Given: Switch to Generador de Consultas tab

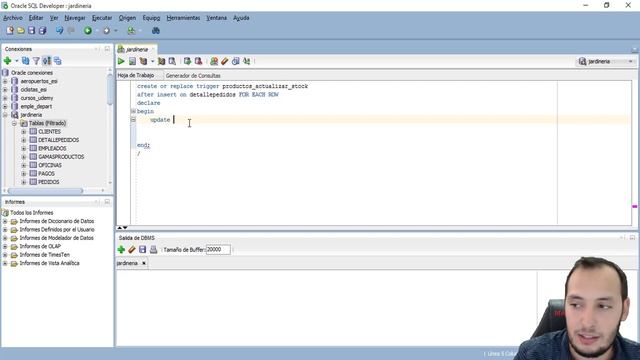Looking at the screenshot, I should [193, 76].
